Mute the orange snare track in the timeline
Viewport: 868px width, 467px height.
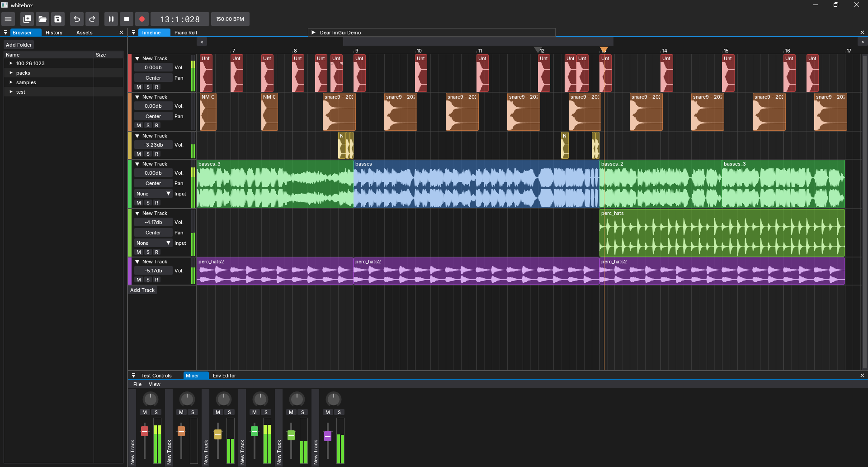tap(139, 125)
